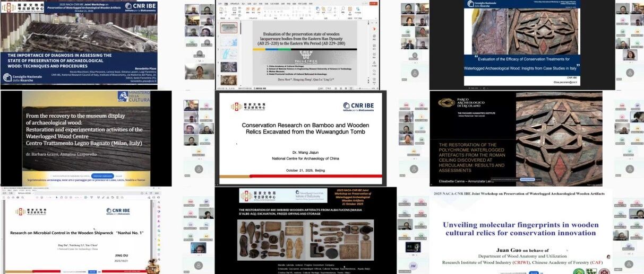Image resolution: width=644 pixels, height=274 pixels.
Task: Select slide thumbnail 1 in the lacquerware presentation
Action: point(229,28)
